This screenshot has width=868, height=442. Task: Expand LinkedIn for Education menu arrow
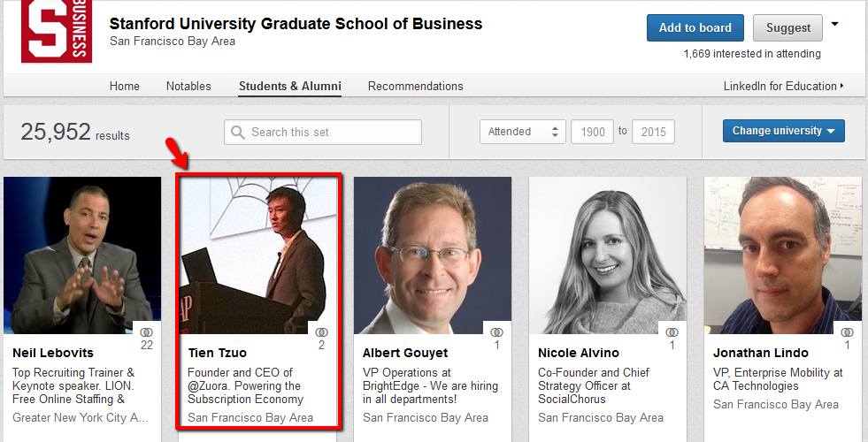pyautogui.click(x=842, y=86)
